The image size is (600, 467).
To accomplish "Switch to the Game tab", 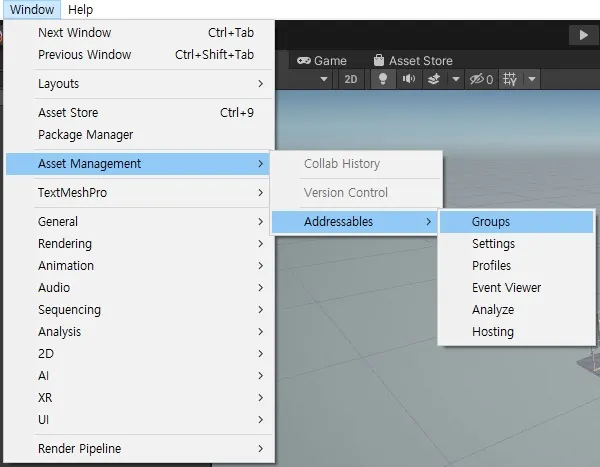I will (322, 60).
